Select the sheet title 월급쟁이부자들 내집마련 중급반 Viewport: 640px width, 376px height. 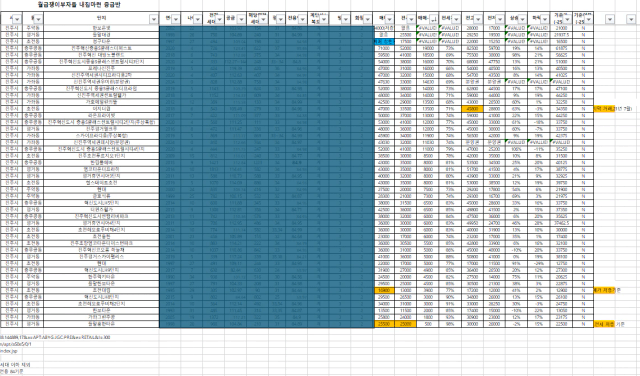point(79,5)
